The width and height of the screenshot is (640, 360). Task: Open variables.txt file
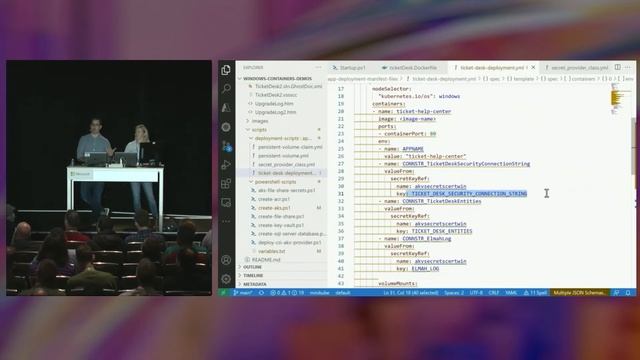tap(271, 251)
